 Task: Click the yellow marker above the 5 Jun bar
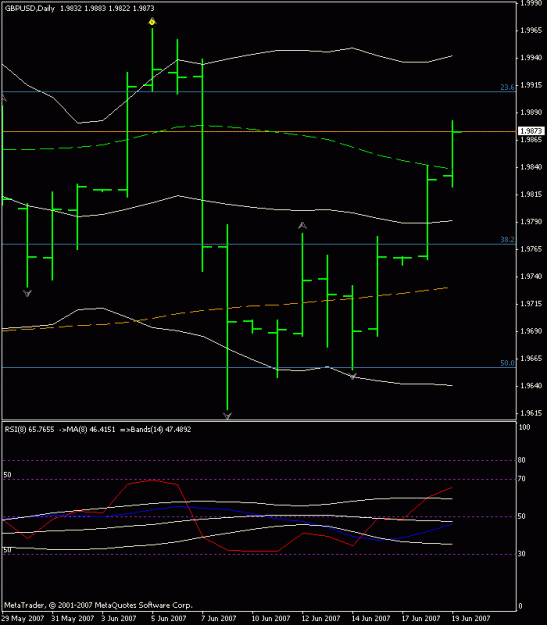pos(152,22)
